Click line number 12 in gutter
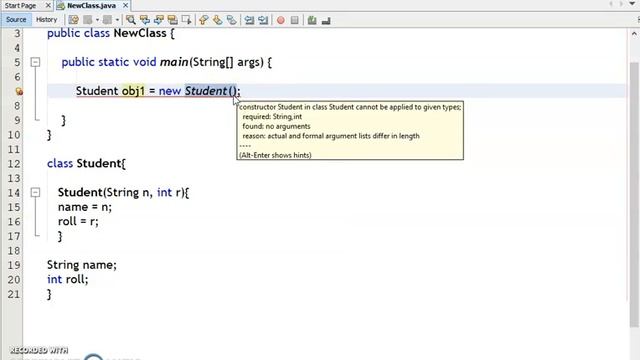640x360 pixels. (13, 164)
